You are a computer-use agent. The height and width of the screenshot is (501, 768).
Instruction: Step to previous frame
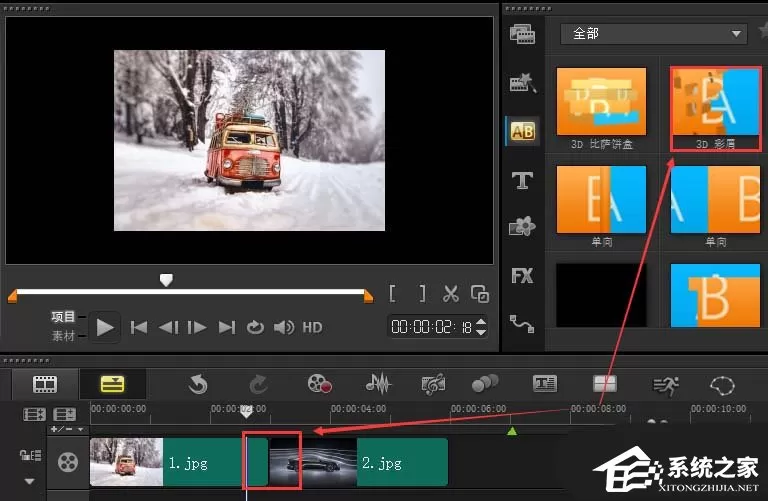(x=168, y=327)
